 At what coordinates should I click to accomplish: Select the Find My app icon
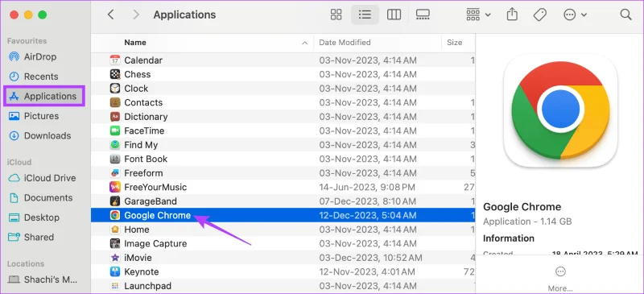115,145
